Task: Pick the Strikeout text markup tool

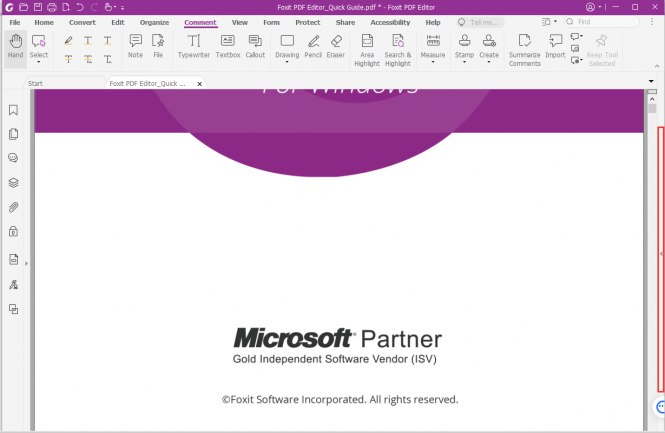Action: pos(68,59)
